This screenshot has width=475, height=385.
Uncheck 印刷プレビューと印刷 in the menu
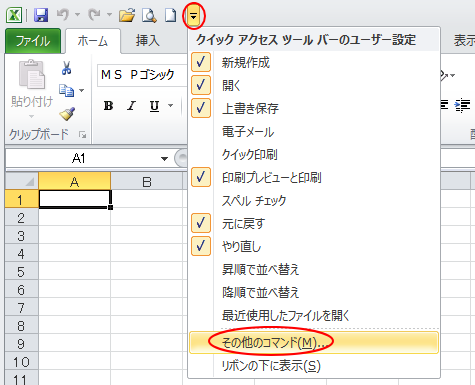(x=313, y=177)
